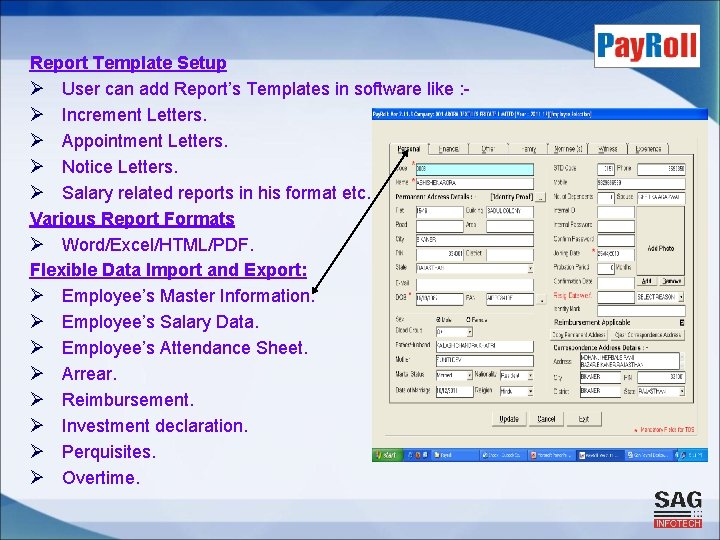Click the correspondence Address text box

[629, 361]
